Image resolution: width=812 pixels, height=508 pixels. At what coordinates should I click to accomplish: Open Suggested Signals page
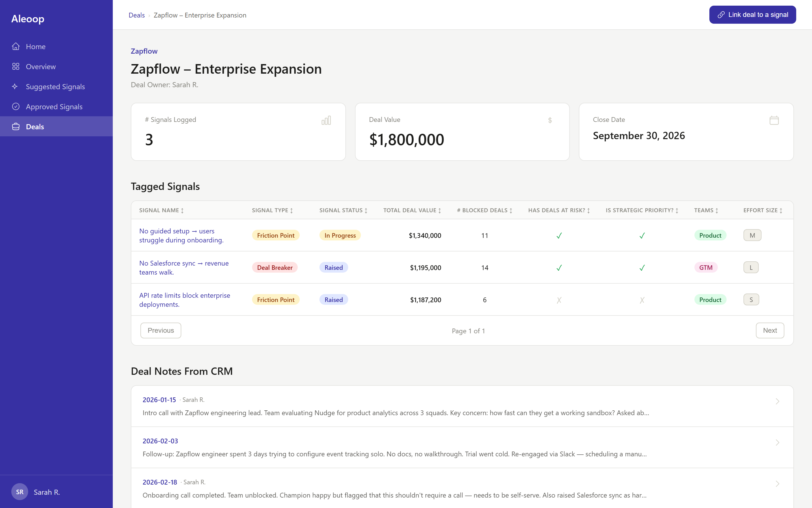pos(56,86)
